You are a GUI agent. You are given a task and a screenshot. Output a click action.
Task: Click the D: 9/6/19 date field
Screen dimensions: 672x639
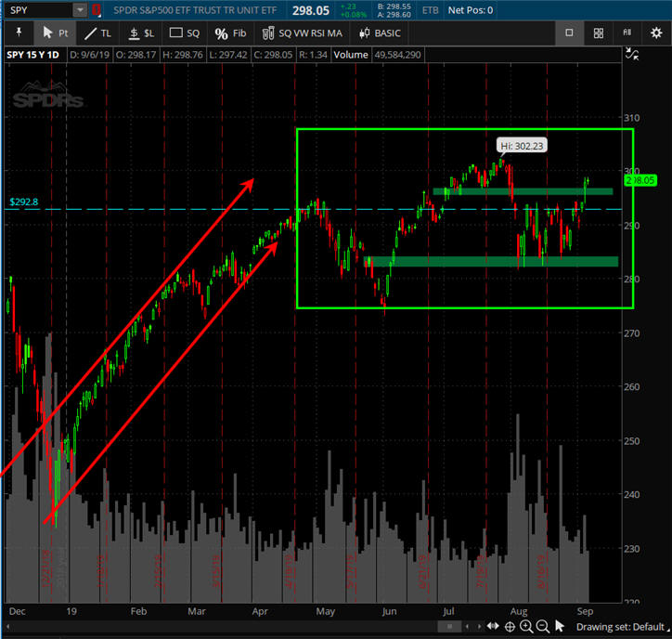[x=90, y=55]
